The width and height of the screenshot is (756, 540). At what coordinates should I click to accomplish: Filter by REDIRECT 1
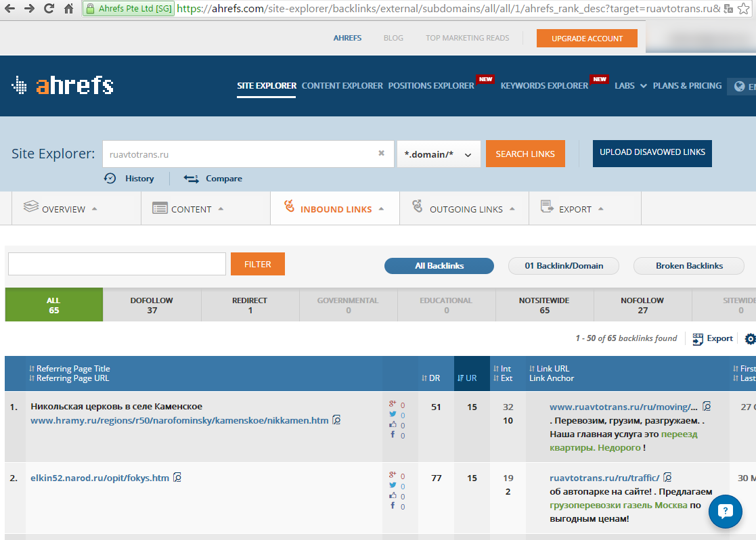tap(250, 305)
